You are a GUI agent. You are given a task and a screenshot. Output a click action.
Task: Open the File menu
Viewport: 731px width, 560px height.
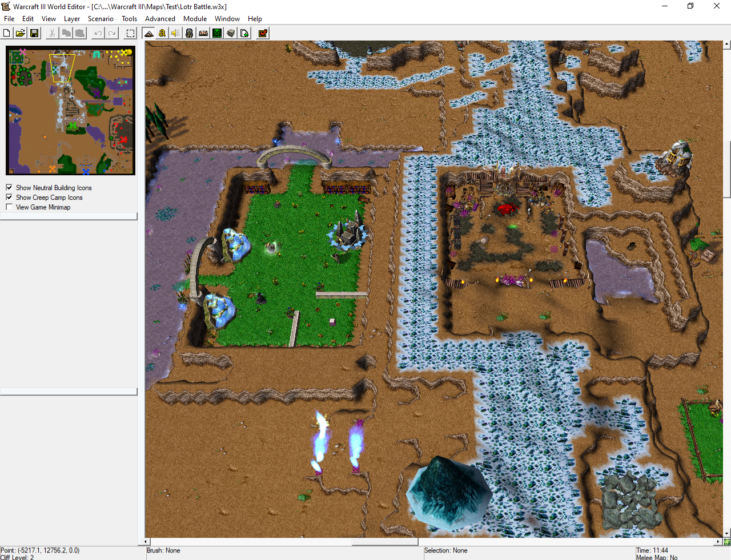pos(9,19)
